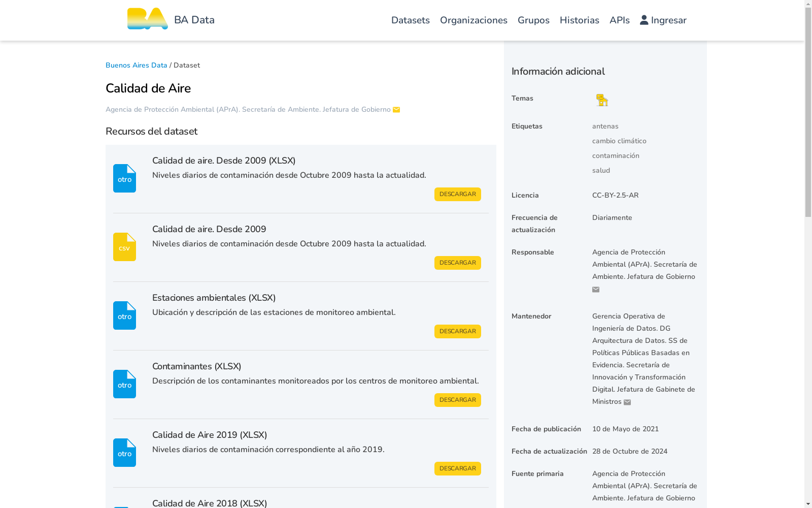Open the Grupos navigation item
Image resolution: width=812 pixels, height=508 pixels.
pyautogui.click(x=533, y=20)
